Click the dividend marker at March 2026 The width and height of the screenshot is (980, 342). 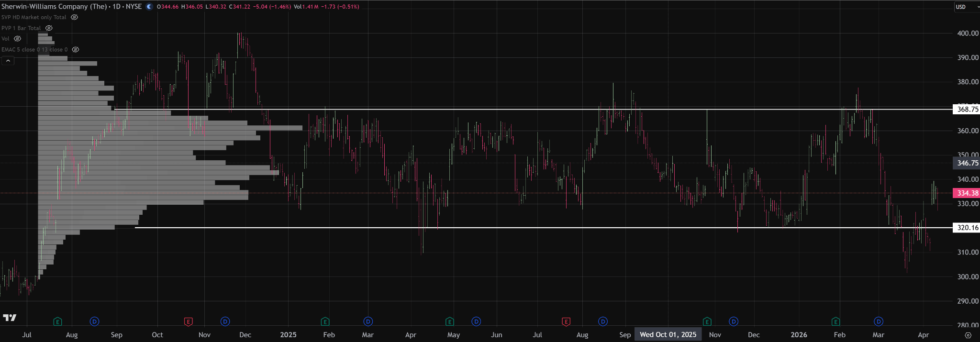(878, 321)
